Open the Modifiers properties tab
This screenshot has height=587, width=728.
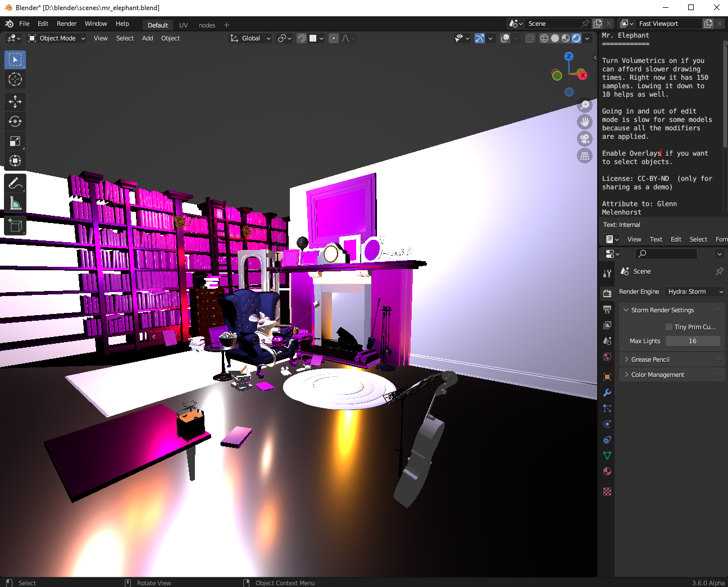click(607, 393)
